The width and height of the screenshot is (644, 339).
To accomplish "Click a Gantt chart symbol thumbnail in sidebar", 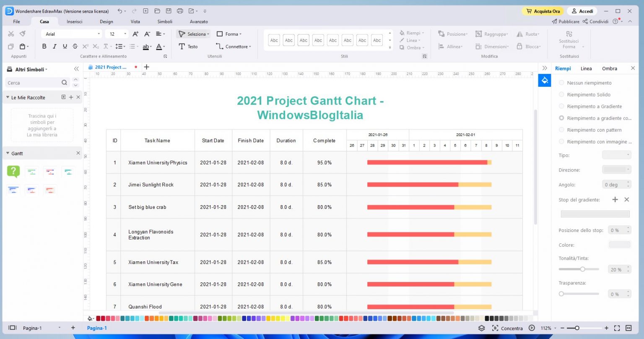I will (x=32, y=172).
